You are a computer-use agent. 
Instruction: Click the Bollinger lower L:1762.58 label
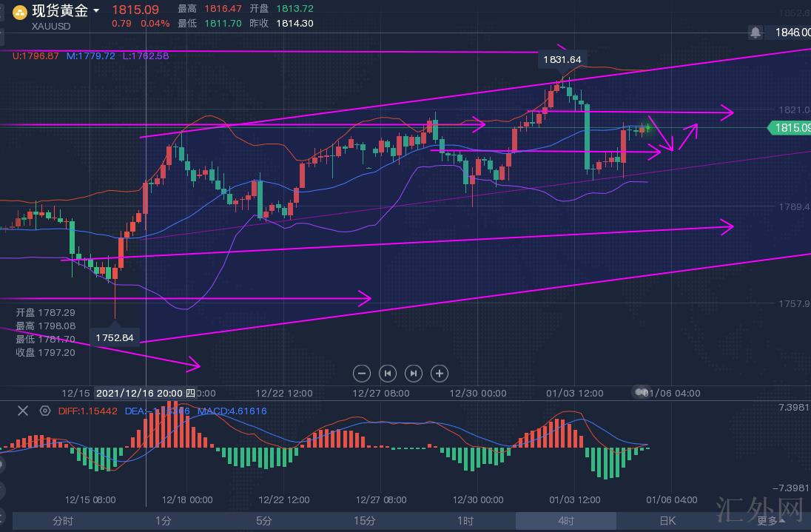pos(146,55)
